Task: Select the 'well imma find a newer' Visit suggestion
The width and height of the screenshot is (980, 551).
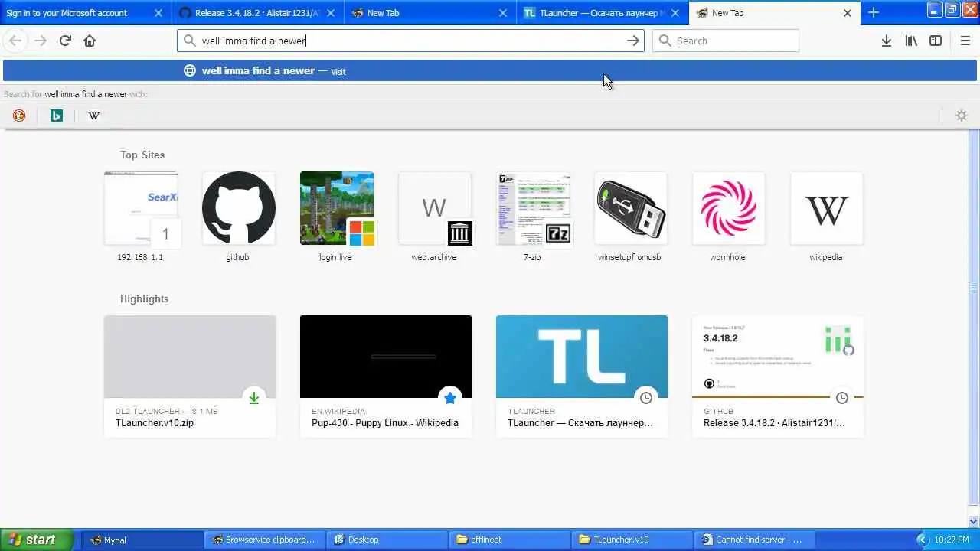Action: [490, 70]
